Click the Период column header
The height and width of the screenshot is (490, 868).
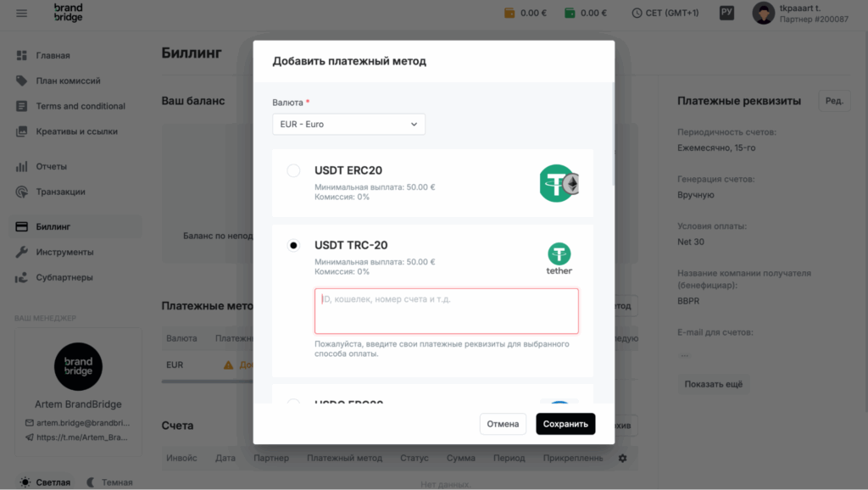click(509, 459)
